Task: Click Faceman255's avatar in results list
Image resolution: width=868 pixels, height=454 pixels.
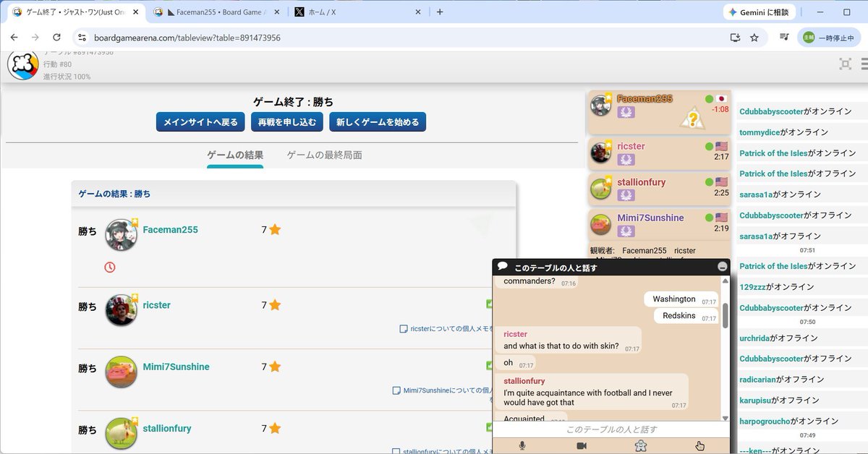Action: (x=121, y=235)
